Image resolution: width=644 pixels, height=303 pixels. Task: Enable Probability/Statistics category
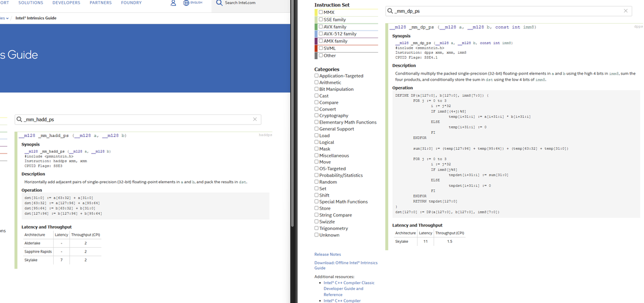[x=317, y=175]
